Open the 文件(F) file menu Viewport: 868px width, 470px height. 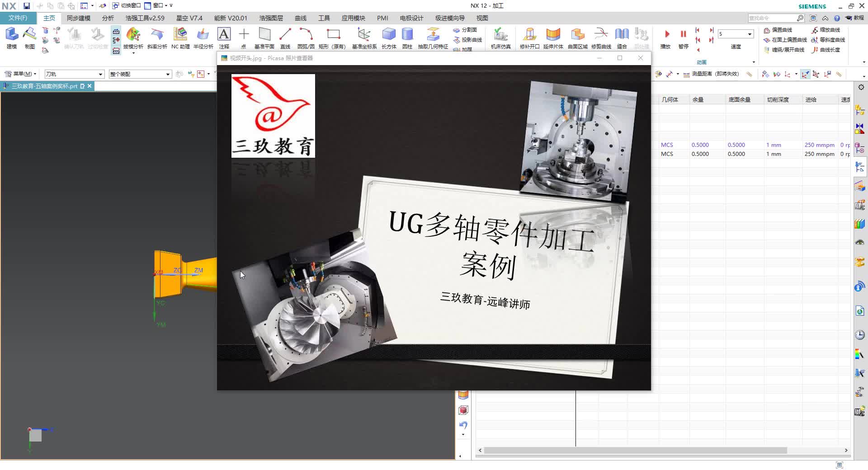pos(18,18)
